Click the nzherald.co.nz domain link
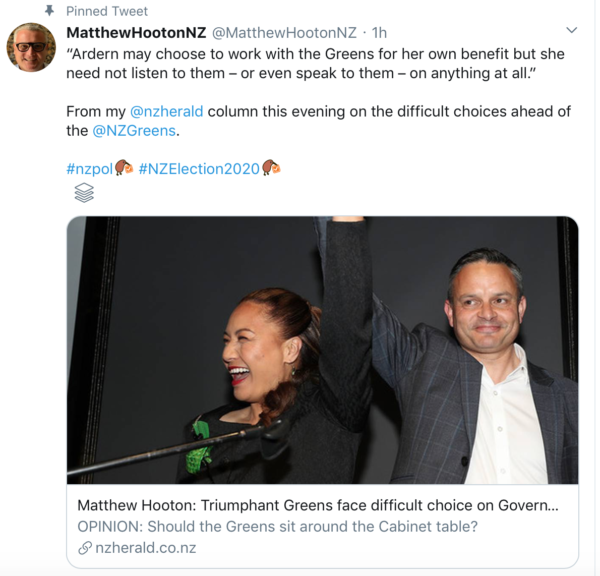This screenshot has width=600, height=576. point(145,547)
